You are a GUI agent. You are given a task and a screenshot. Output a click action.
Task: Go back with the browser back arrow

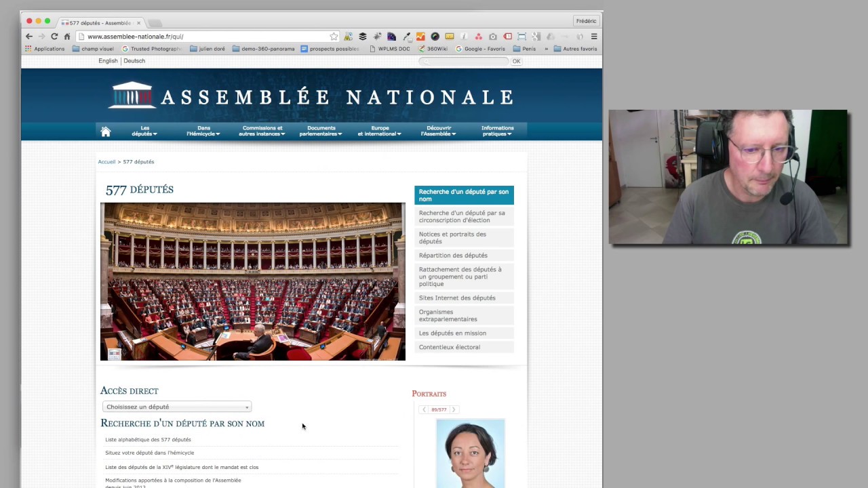(29, 37)
